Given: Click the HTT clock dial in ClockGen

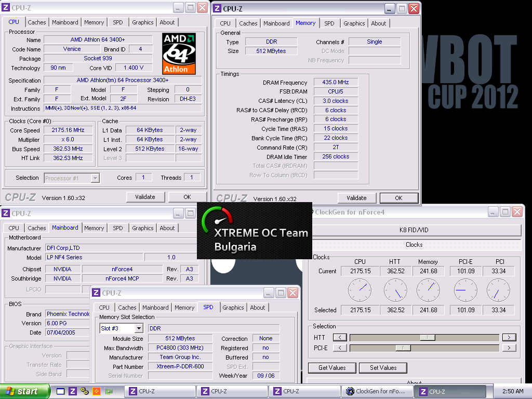Looking at the screenshot, I should (395, 290).
